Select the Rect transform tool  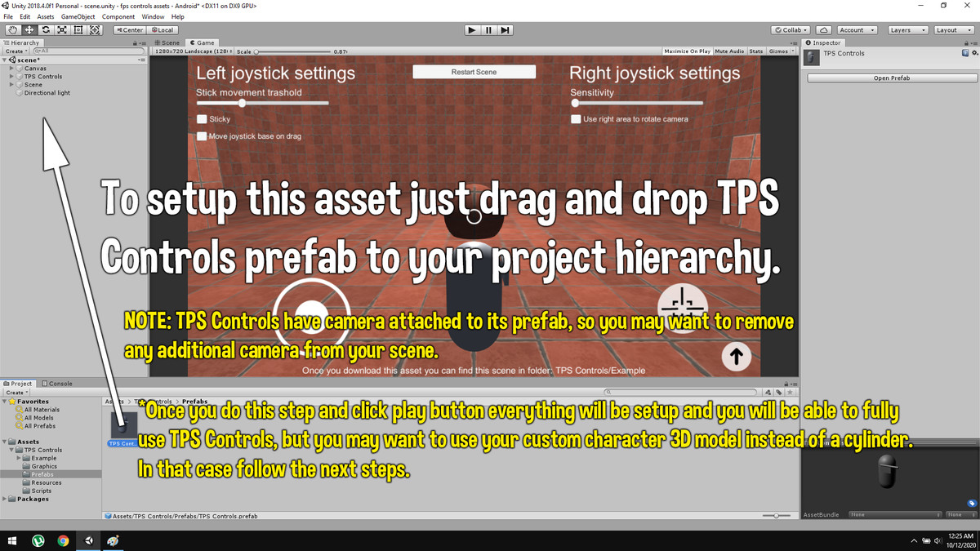(78, 30)
